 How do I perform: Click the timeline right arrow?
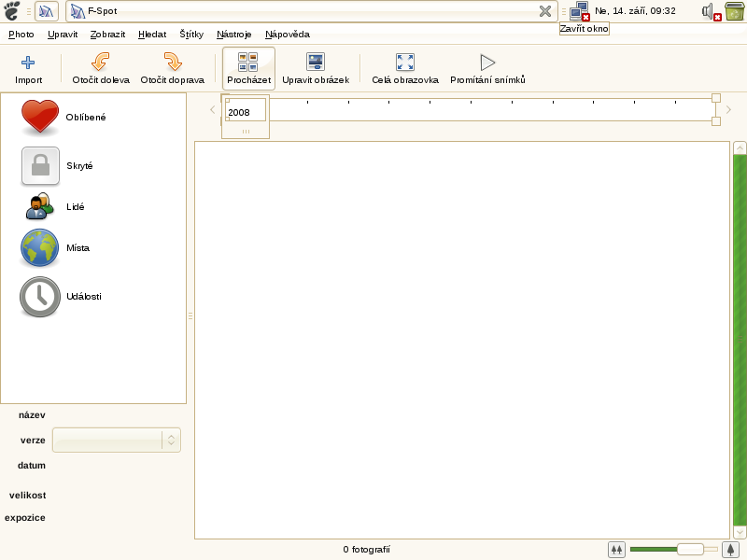[x=728, y=110]
